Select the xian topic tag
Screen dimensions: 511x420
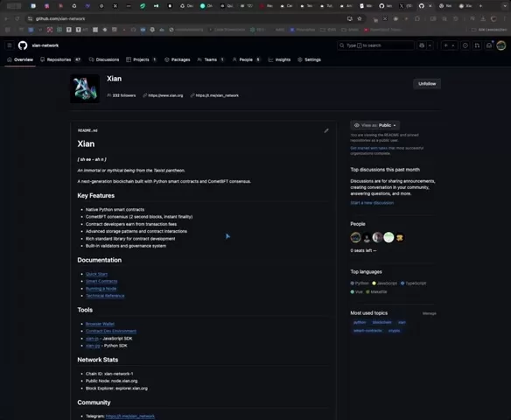402,322
